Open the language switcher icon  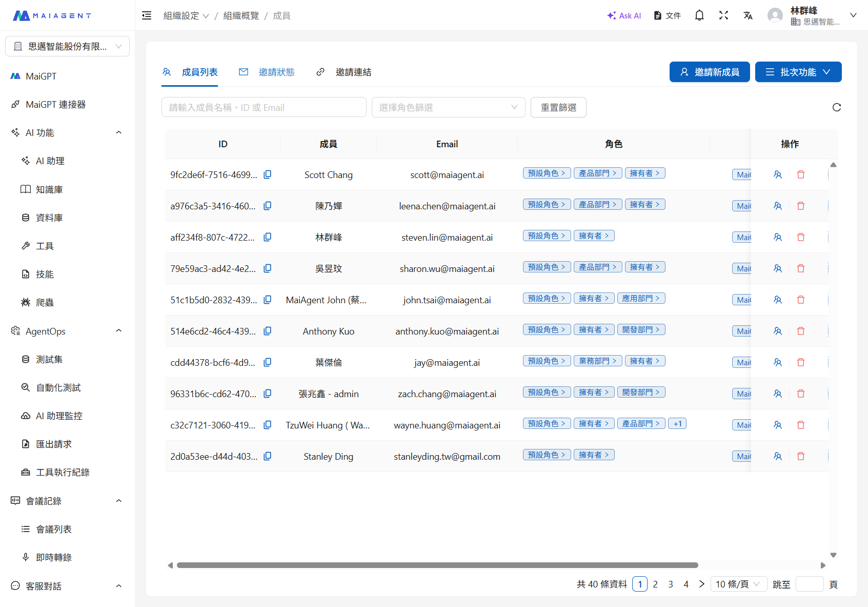click(x=748, y=15)
